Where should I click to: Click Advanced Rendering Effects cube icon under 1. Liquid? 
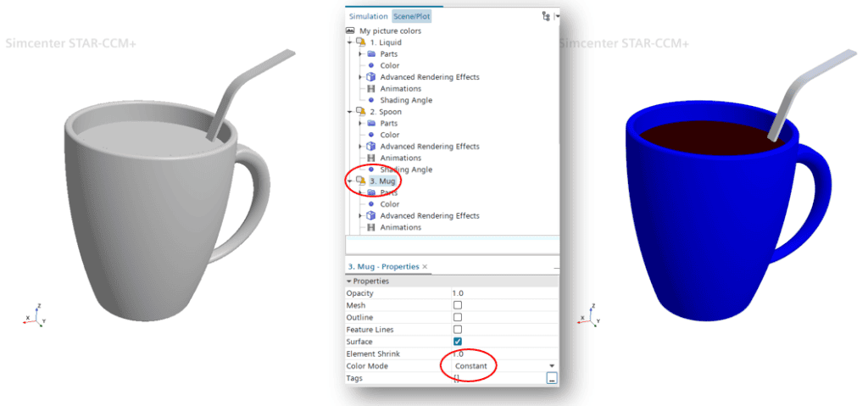pyautogui.click(x=371, y=77)
